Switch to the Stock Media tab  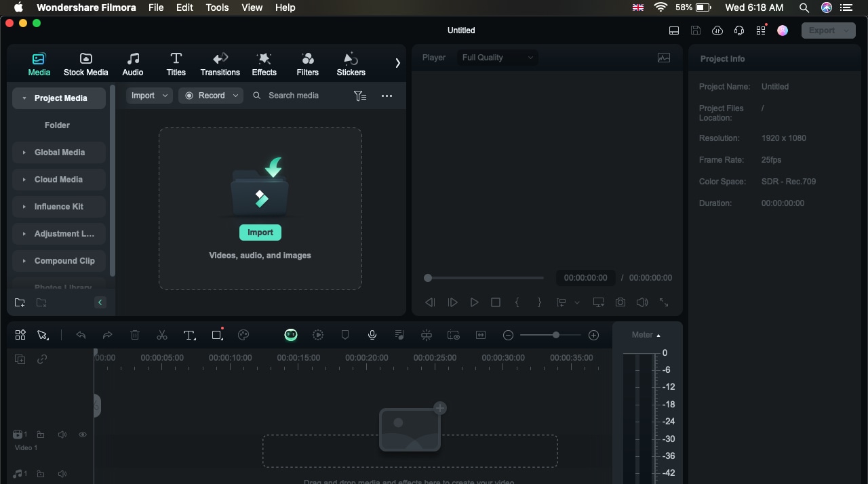click(x=86, y=64)
